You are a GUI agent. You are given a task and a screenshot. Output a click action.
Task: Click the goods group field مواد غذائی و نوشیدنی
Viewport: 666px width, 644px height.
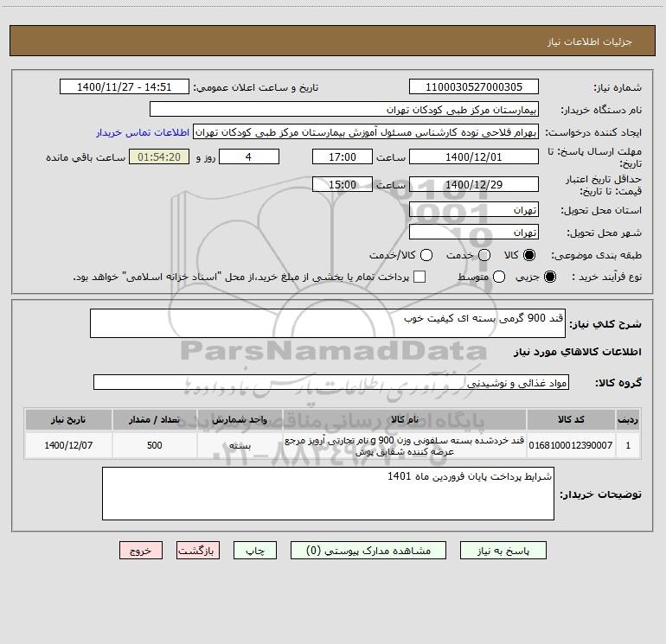[x=331, y=382]
